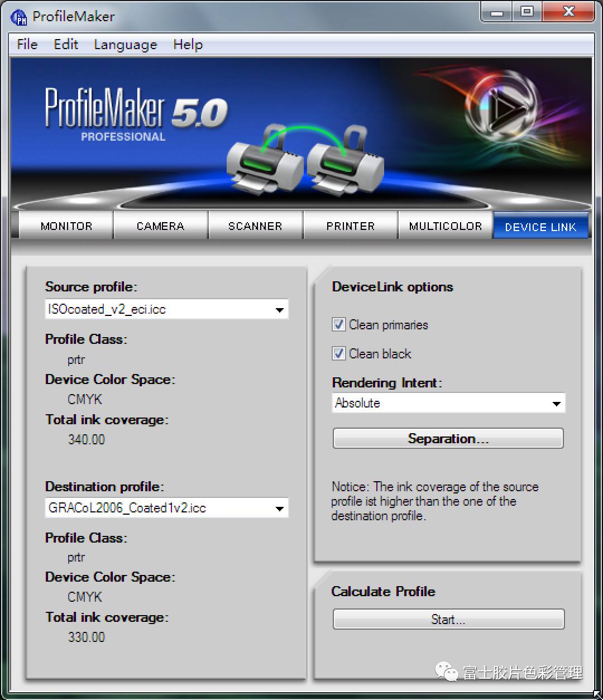Click the DeviceLink options heading
The height and width of the screenshot is (700, 603).
pos(393,287)
